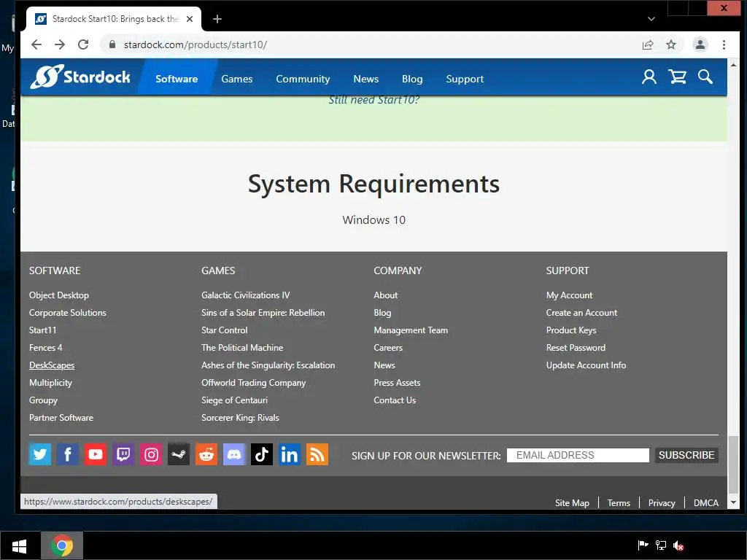Screen dimensions: 747x560
Task: Click the browser address bar URL
Action: pyautogui.click(x=196, y=44)
